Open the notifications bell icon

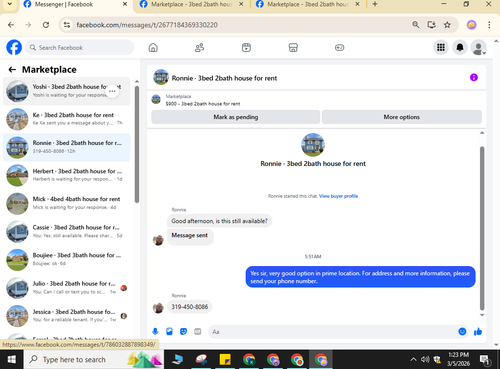460,48
